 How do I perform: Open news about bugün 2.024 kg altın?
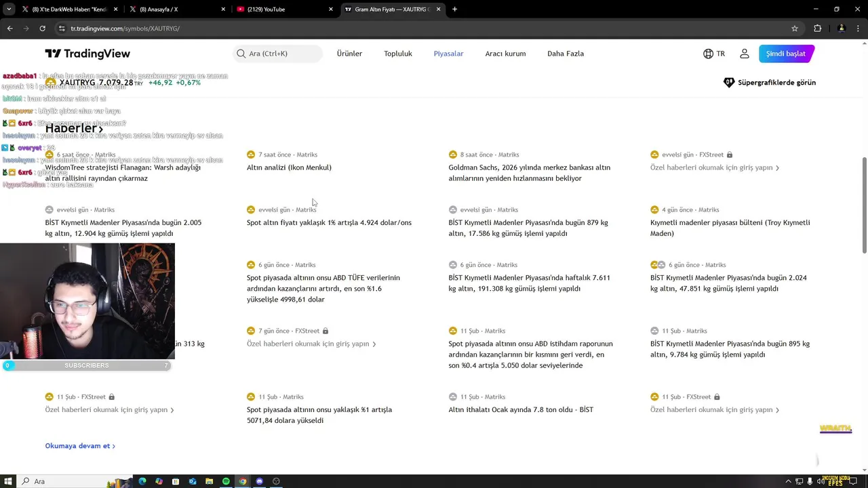pyautogui.click(x=728, y=283)
